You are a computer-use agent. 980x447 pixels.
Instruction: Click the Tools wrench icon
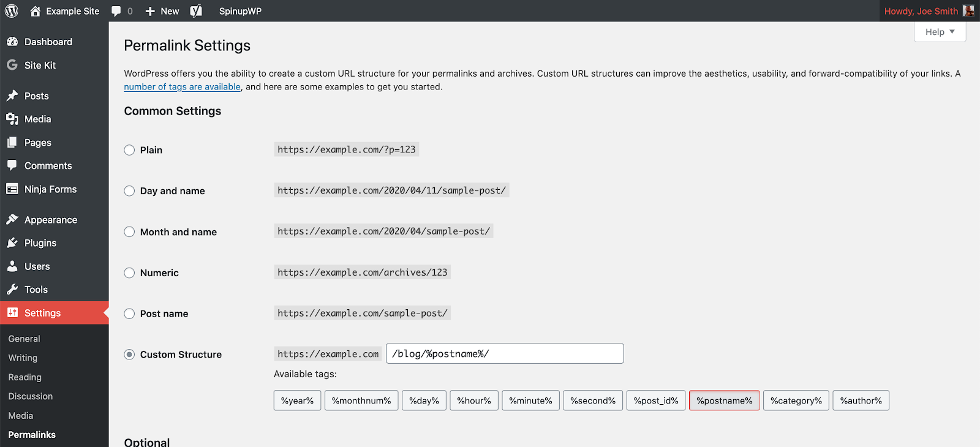coord(12,290)
